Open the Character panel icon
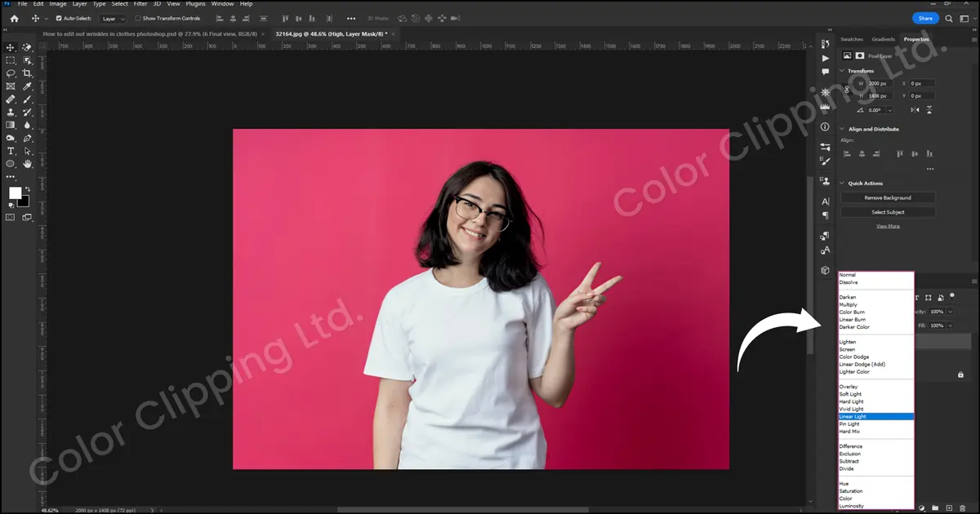This screenshot has height=514, width=980. coord(825,202)
